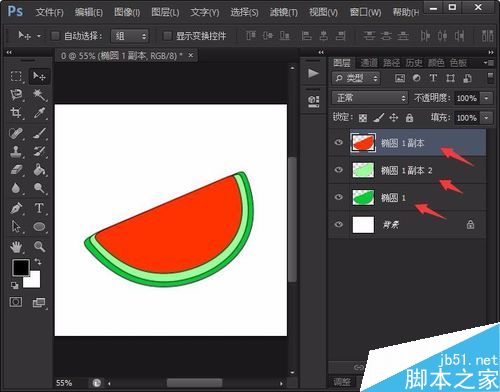Select the Hand tool
The width and height of the screenshot is (500, 392).
(16, 247)
